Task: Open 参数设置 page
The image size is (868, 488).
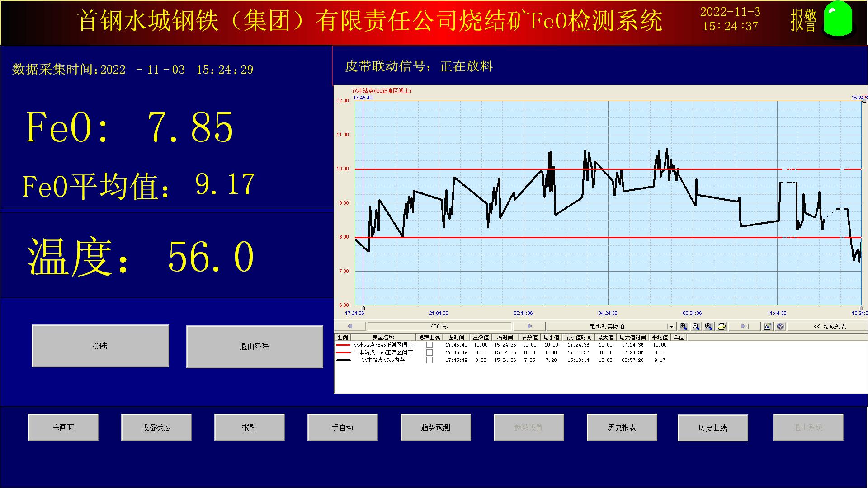Action: click(529, 427)
